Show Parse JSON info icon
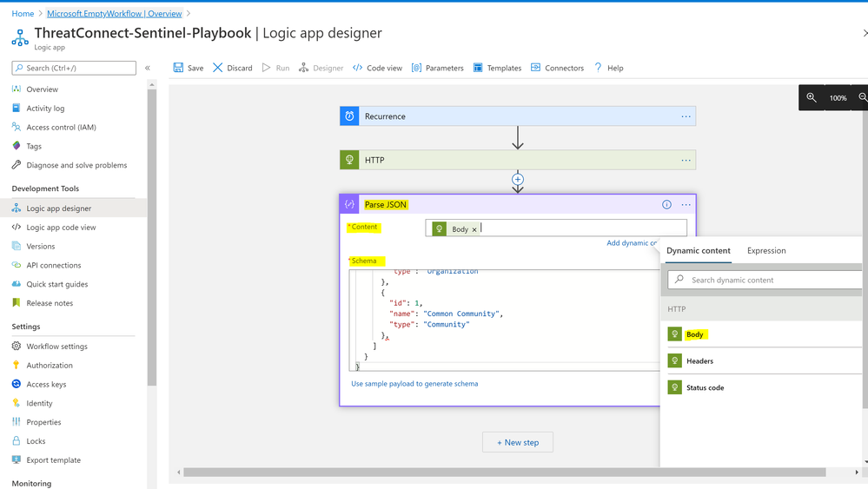Screen dimensions: 868x489 [666, 205]
